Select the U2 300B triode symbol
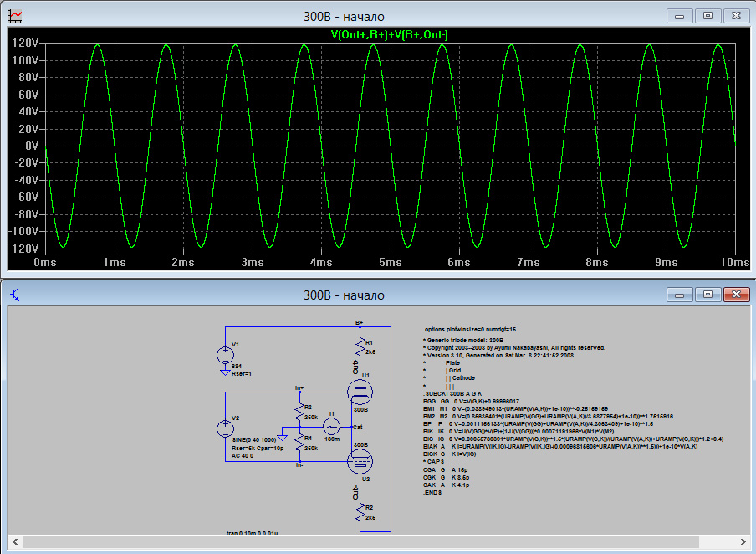The height and width of the screenshot is (554, 756). pyautogui.click(x=360, y=460)
